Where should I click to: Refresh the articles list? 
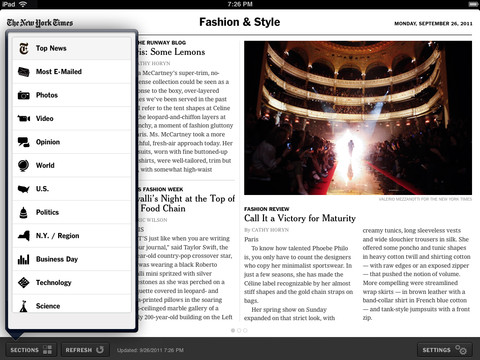click(x=85, y=350)
